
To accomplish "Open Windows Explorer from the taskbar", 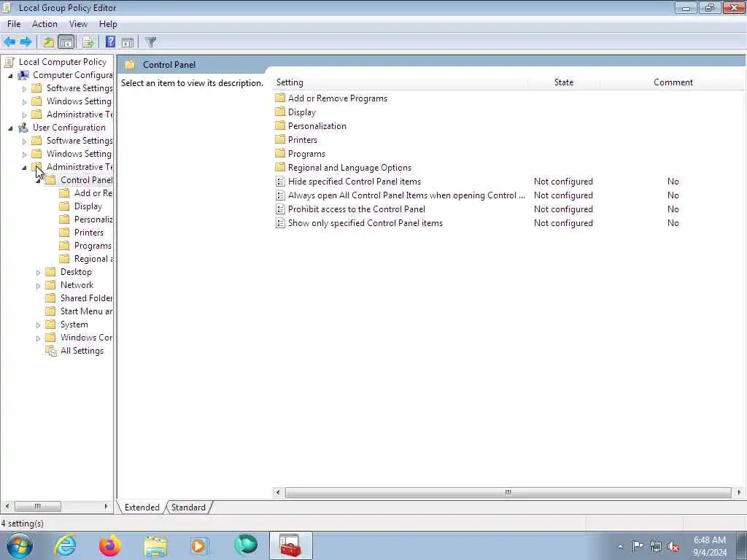I will tap(155, 545).
